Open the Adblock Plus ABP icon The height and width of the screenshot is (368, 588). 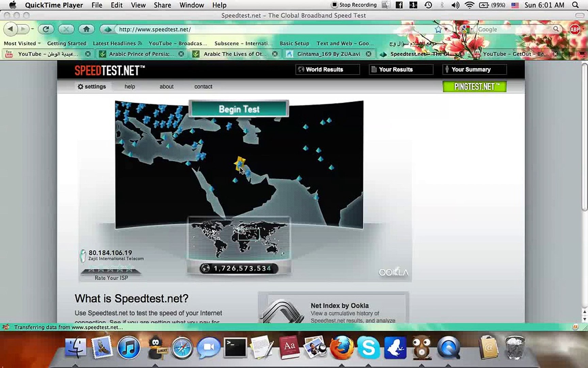point(575,29)
